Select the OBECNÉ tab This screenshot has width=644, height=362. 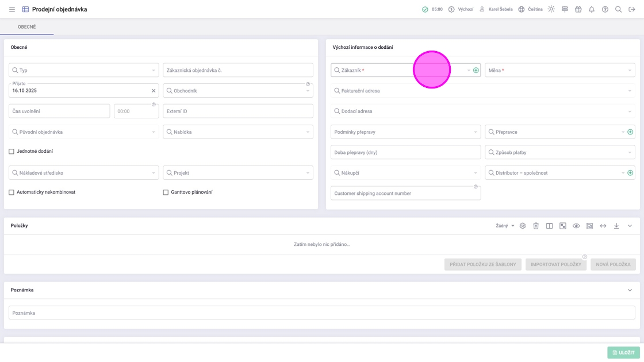click(x=26, y=27)
